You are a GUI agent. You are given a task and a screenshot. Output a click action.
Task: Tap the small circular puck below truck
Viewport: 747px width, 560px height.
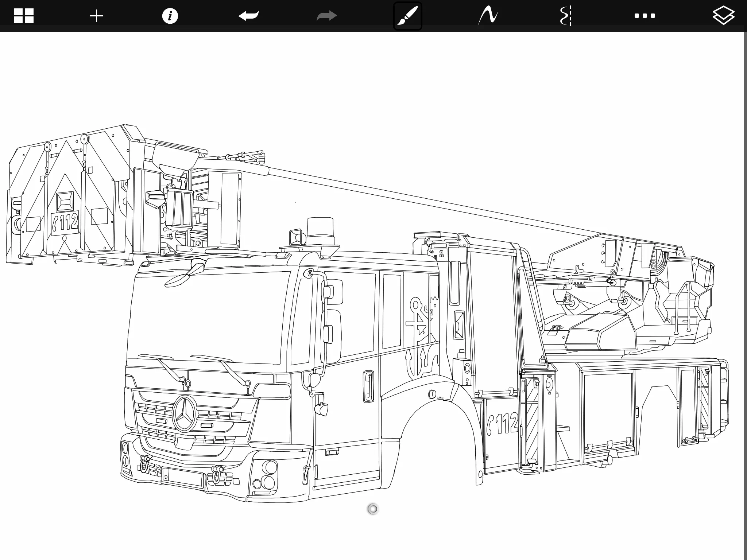pyautogui.click(x=373, y=509)
